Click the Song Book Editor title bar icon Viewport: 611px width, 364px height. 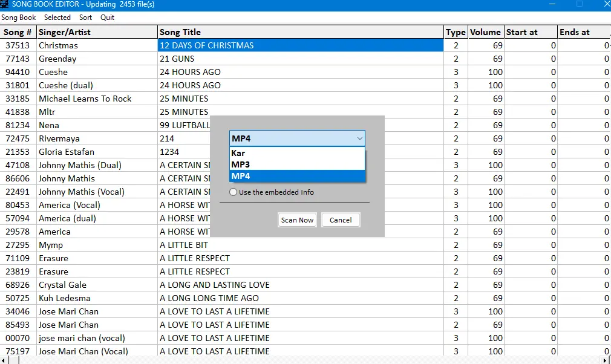pyautogui.click(x=4, y=4)
